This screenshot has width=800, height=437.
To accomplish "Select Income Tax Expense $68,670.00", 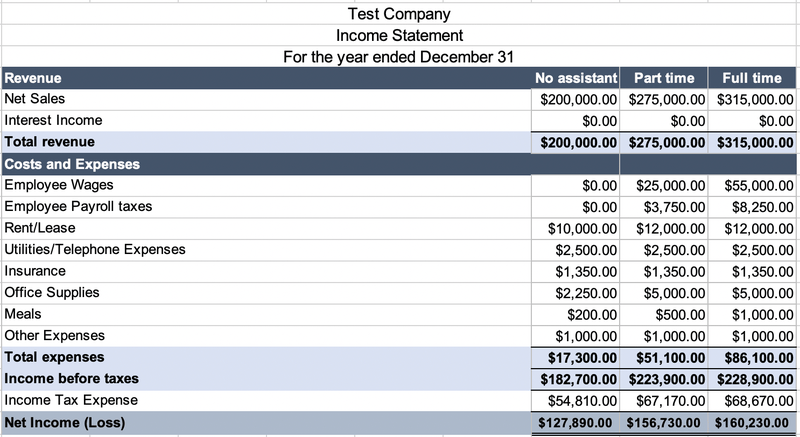I will pos(752,400).
